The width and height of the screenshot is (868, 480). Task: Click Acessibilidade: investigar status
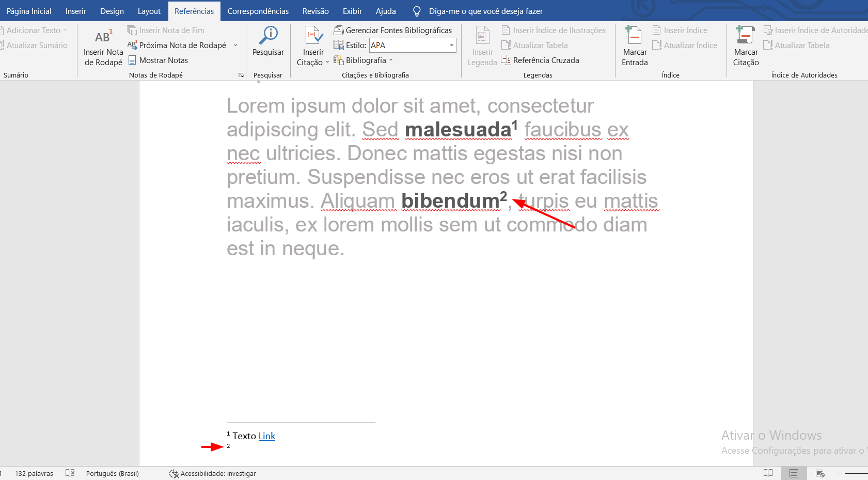(213, 473)
